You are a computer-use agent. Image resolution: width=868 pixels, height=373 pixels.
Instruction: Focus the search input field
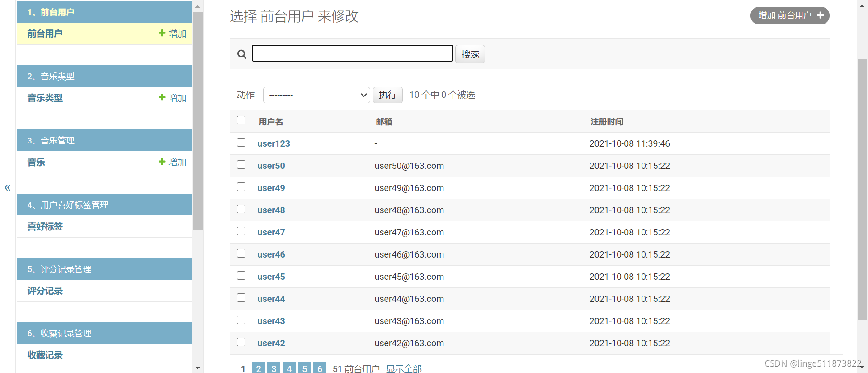tap(352, 53)
